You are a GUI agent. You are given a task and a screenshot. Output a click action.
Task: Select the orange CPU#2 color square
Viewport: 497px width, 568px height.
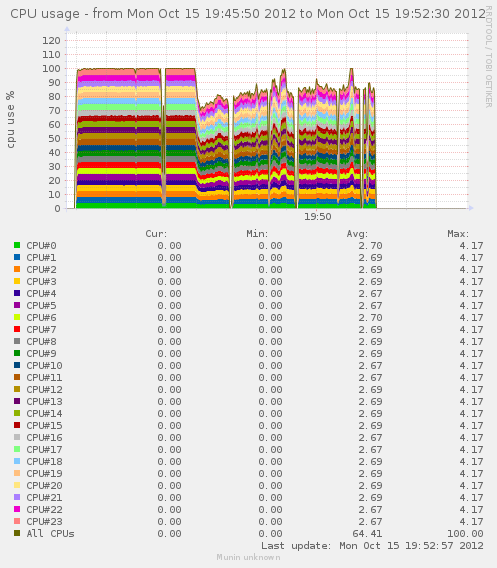[x=17, y=269]
